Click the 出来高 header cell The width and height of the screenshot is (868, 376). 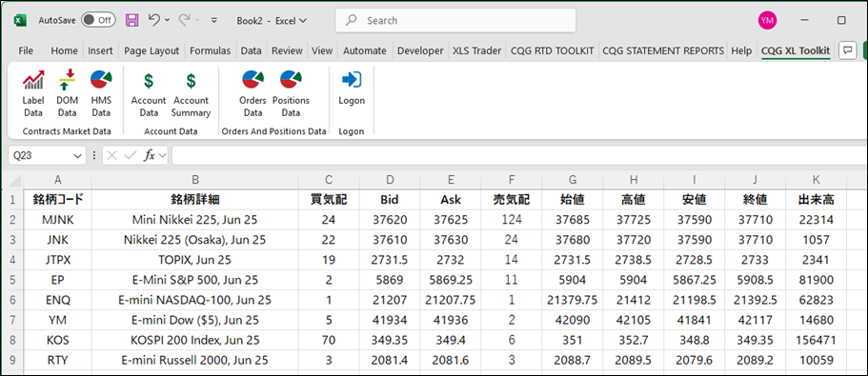pos(816,200)
